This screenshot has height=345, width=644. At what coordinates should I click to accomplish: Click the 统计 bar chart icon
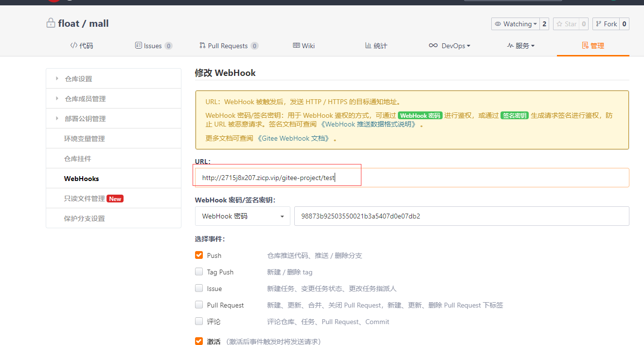click(x=368, y=45)
